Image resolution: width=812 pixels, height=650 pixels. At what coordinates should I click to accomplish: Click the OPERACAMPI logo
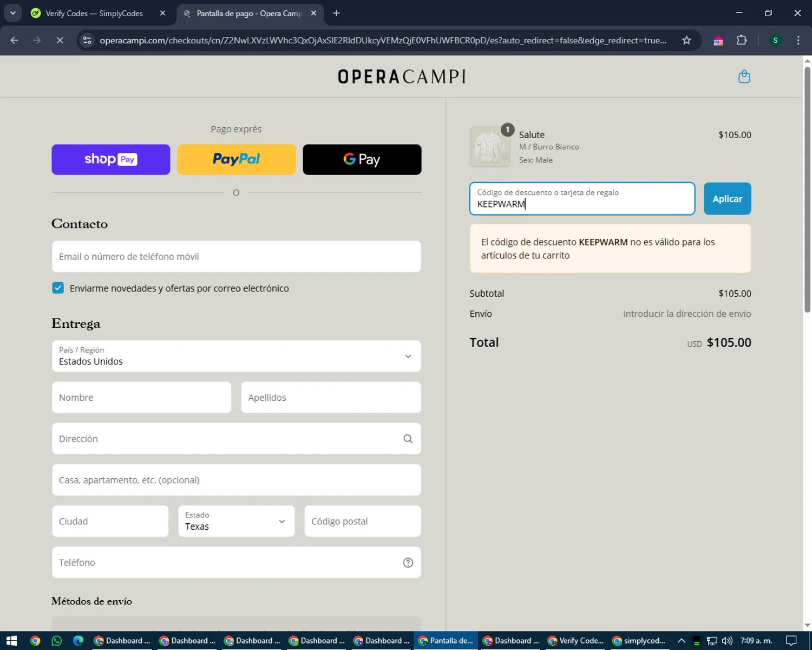tap(402, 76)
